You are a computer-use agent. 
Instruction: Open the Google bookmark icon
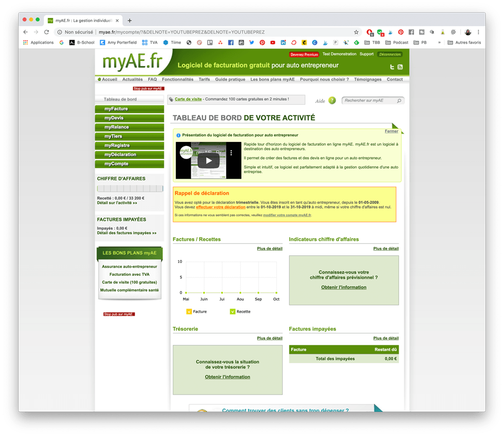point(61,42)
